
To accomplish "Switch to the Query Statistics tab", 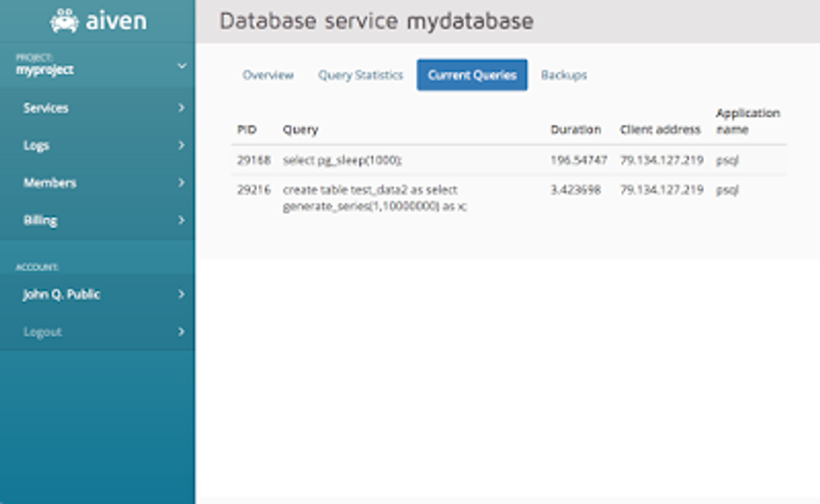I will click(360, 75).
